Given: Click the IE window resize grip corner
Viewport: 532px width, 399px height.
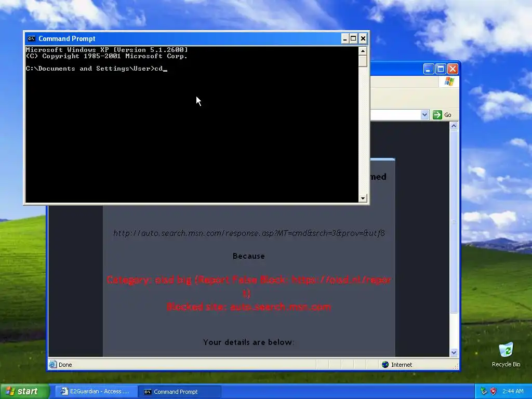Looking at the screenshot, I should (x=456, y=366).
